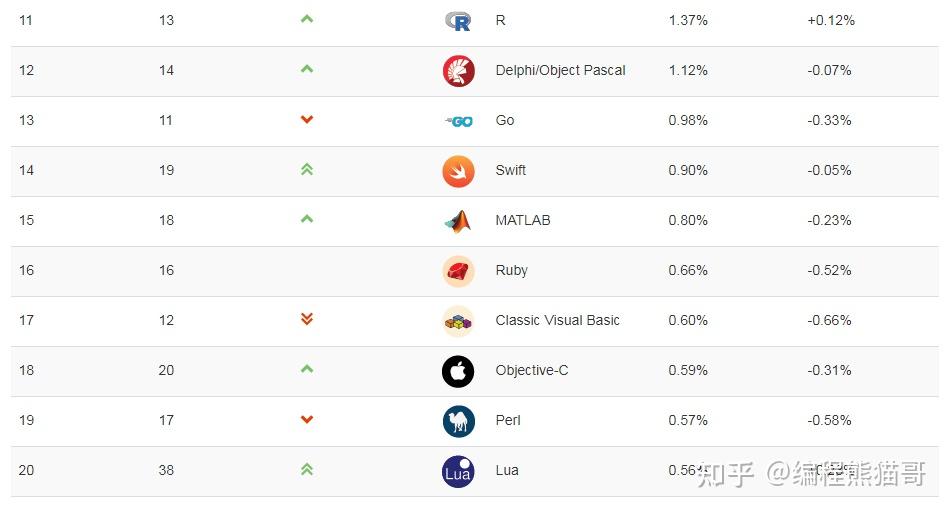Click the Delphi/Object Pascal logo icon
The height and width of the screenshot is (512, 950).
pyautogui.click(x=458, y=71)
